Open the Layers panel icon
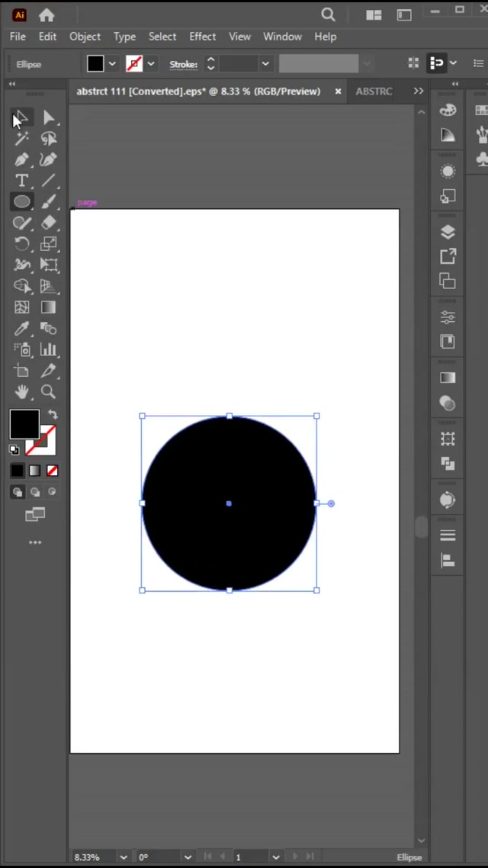Image resolution: width=488 pixels, height=868 pixels. click(x=448, y=233)
